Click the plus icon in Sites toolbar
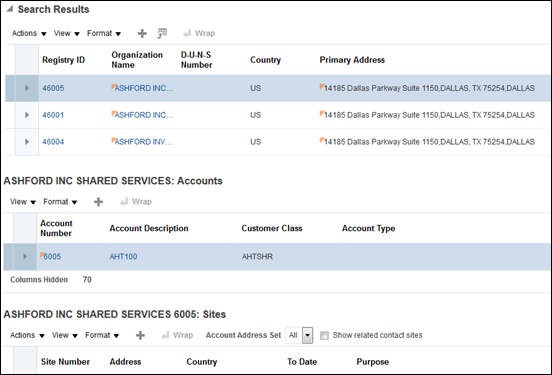 [140, 335]
